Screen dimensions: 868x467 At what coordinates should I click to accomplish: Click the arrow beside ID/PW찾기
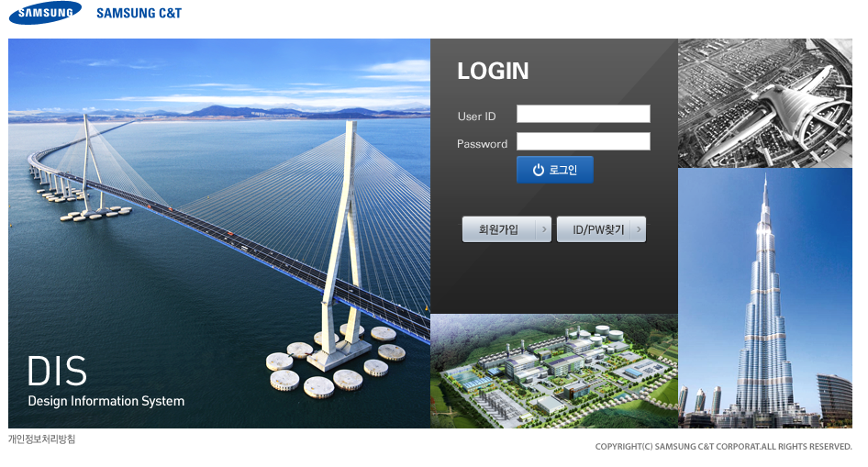(x=639, y=229)
